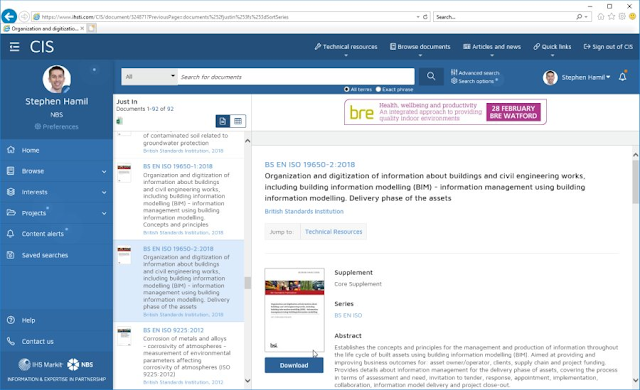Click the Home icon in sidebar
The height and width of the screenshot is (390, 640).
click(11, 150)
